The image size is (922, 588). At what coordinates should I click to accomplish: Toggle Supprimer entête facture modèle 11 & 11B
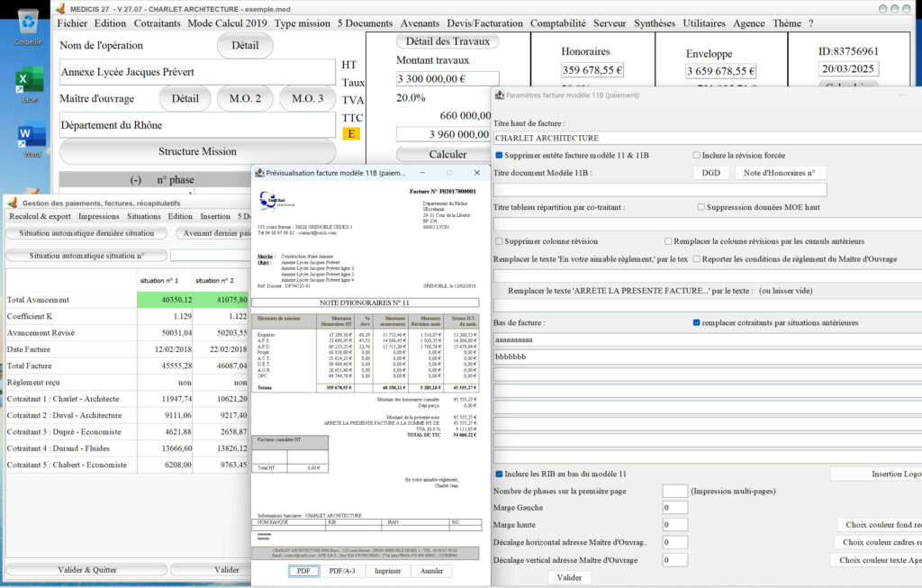[x=499, y=155]
